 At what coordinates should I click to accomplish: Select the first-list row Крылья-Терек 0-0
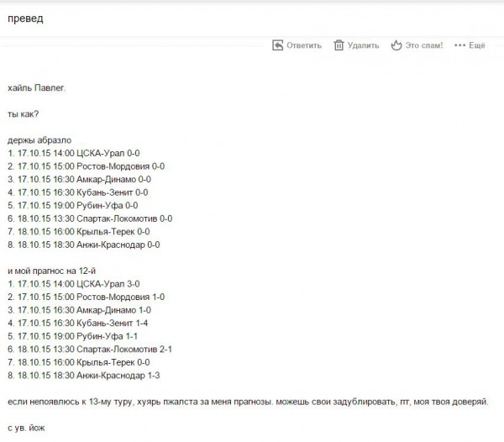[x=78, y=232]
